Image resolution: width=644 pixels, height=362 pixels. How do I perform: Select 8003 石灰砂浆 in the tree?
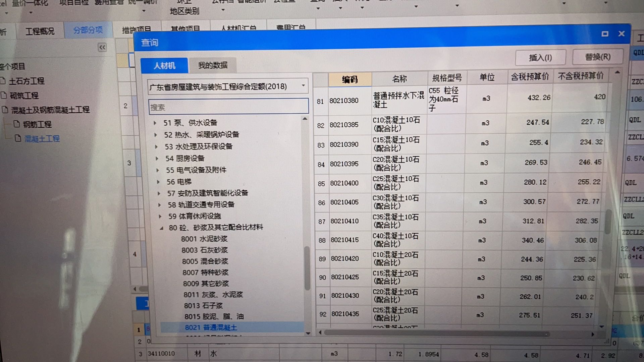[x=205, y=250]
